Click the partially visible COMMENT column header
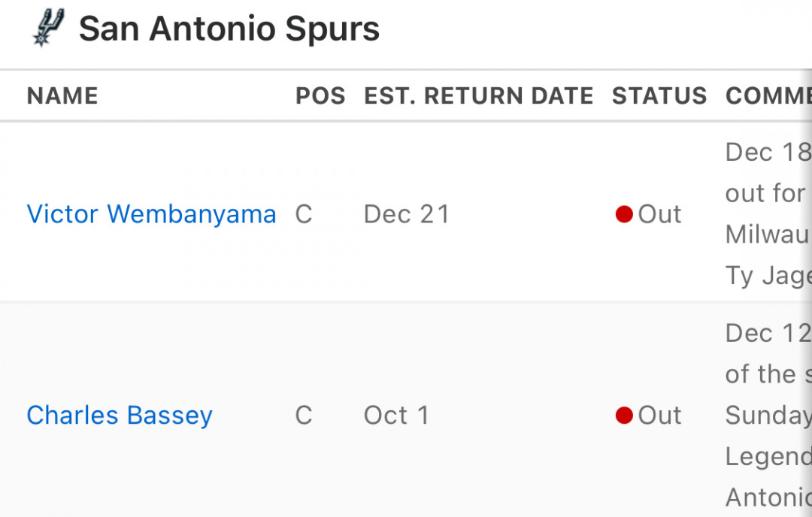This screenshot has width=812, height=517. tap(768, 95)
